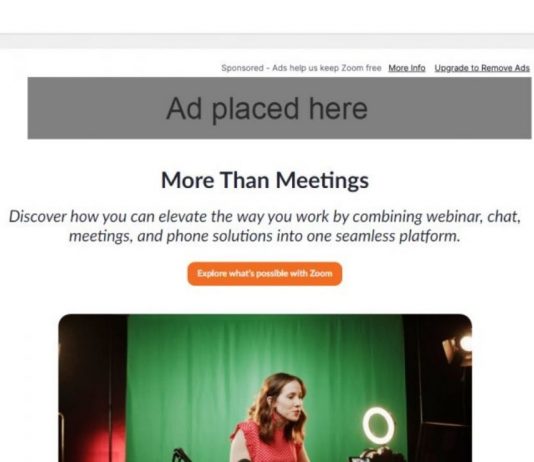Click the 'seamless platform' text
Viewport: 534px width, 462px height.
pos(397,236)
